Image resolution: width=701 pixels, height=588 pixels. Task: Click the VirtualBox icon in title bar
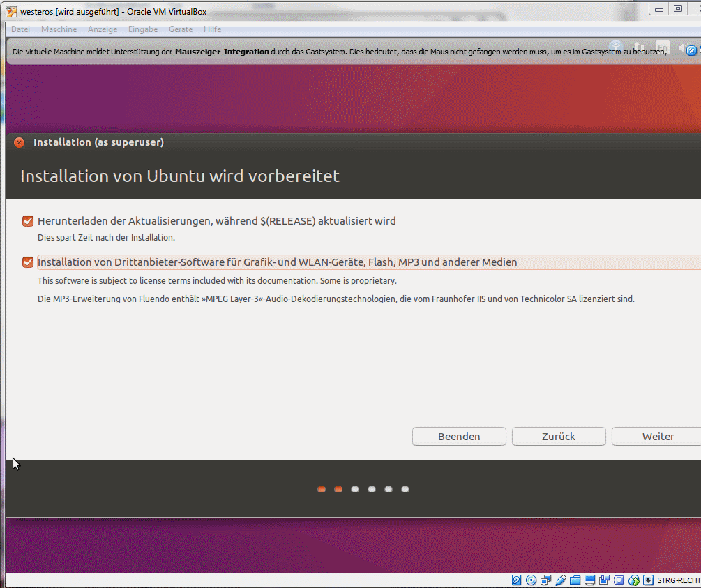tap(11, 12)
